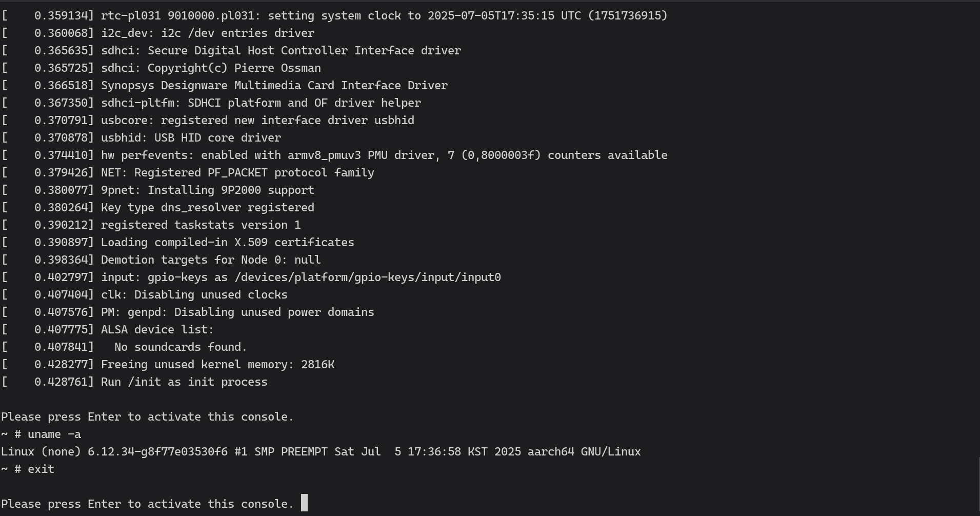Click '/devices/platform/gpio-keys/input/input0' path text
This screenshot has height=516, width=980.
368,277
